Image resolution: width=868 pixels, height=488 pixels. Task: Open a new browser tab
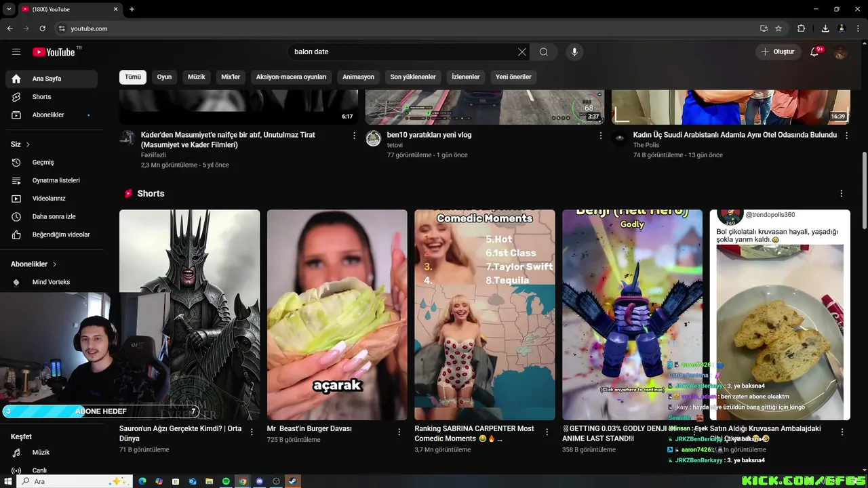[x=132, y=9]
